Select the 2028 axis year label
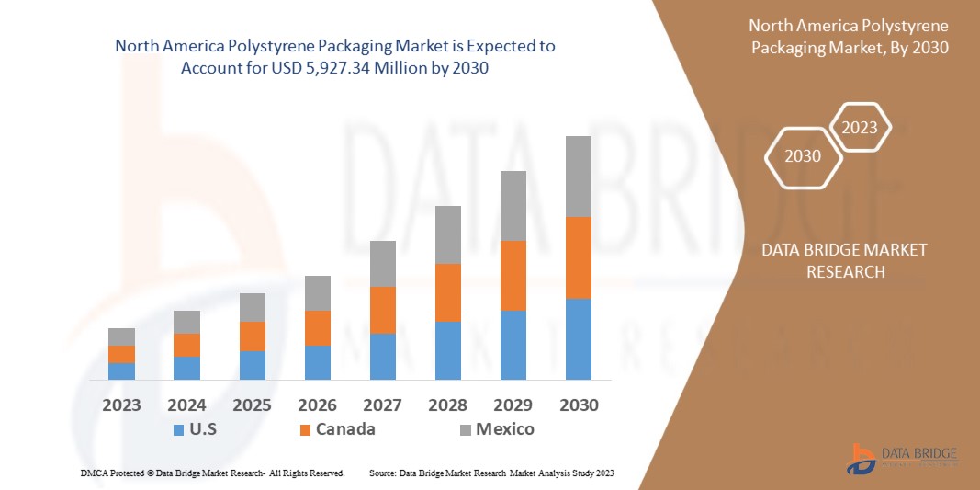 (447, 405)
